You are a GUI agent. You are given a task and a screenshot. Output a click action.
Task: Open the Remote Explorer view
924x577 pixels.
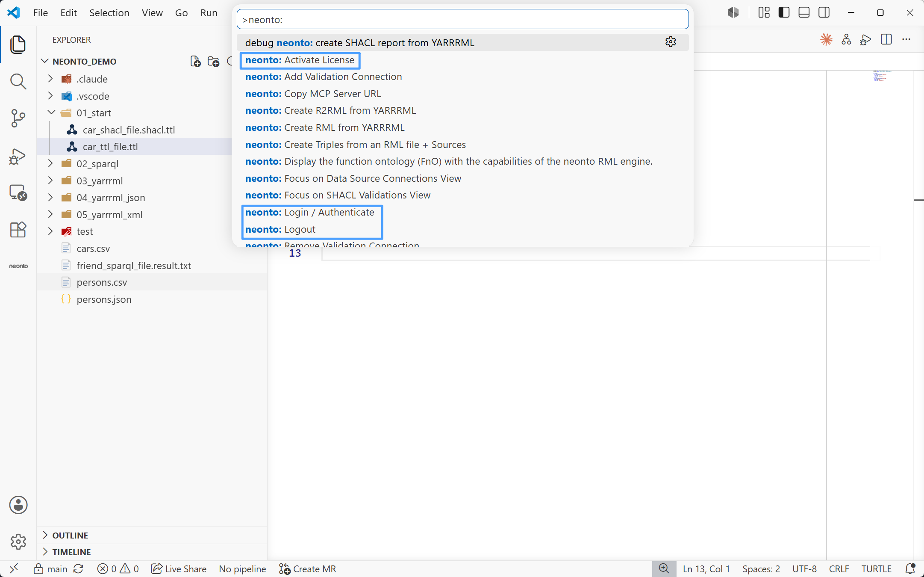click(x=18, y=193)
